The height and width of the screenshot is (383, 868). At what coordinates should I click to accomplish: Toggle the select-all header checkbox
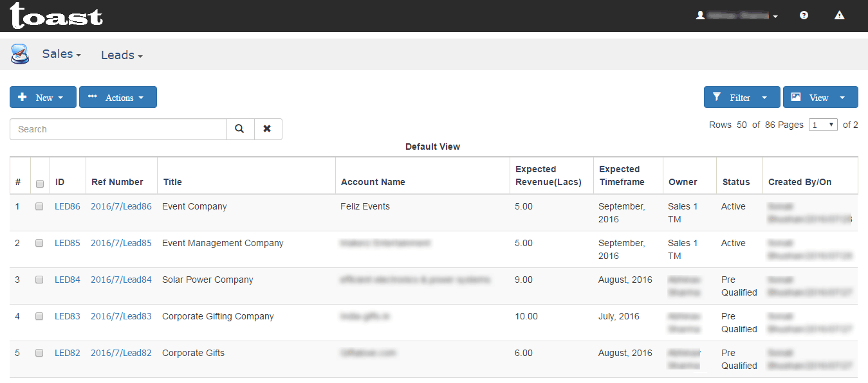(x=40, y=184)
